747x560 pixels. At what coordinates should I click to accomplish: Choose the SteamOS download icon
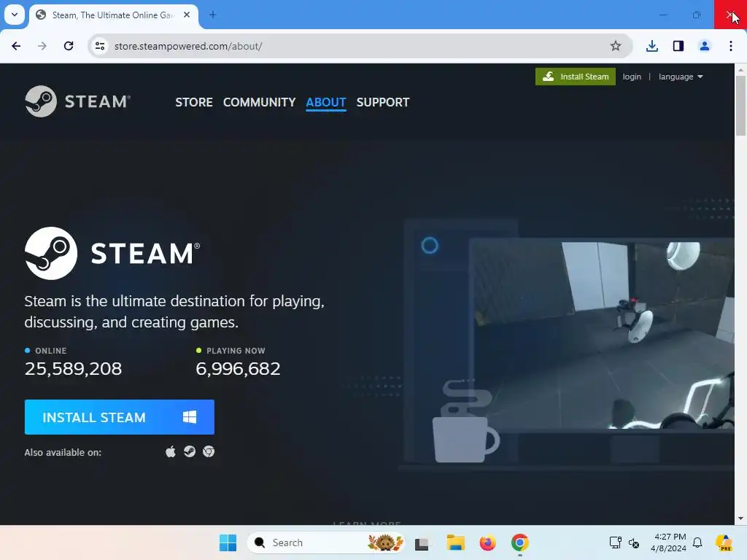tap(190, 451)
